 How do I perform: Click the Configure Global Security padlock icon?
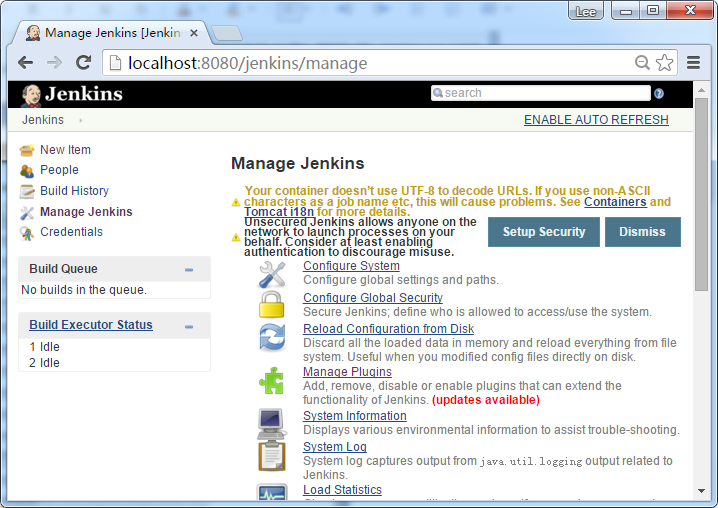272,305
